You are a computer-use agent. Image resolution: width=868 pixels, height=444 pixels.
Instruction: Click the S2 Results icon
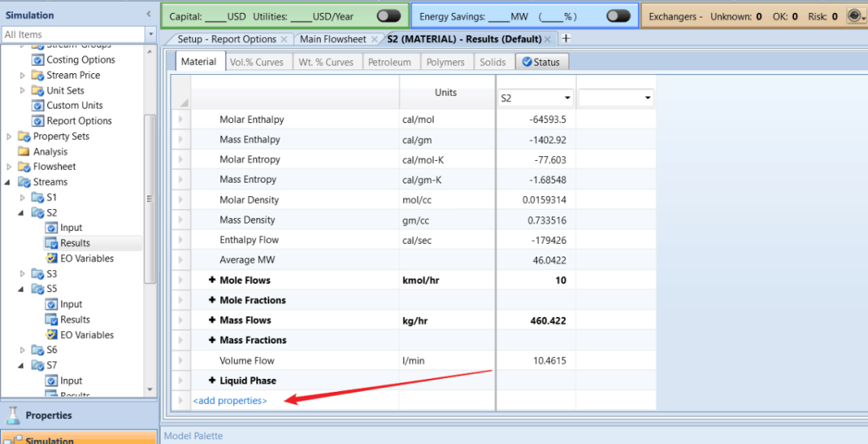[x=51, y=243]
